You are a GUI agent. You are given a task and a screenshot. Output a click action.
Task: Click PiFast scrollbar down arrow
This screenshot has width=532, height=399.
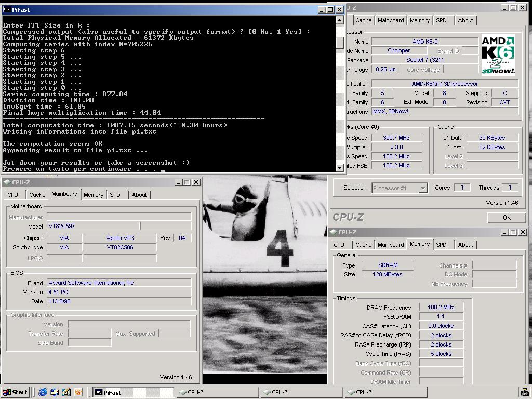(340, 167)
